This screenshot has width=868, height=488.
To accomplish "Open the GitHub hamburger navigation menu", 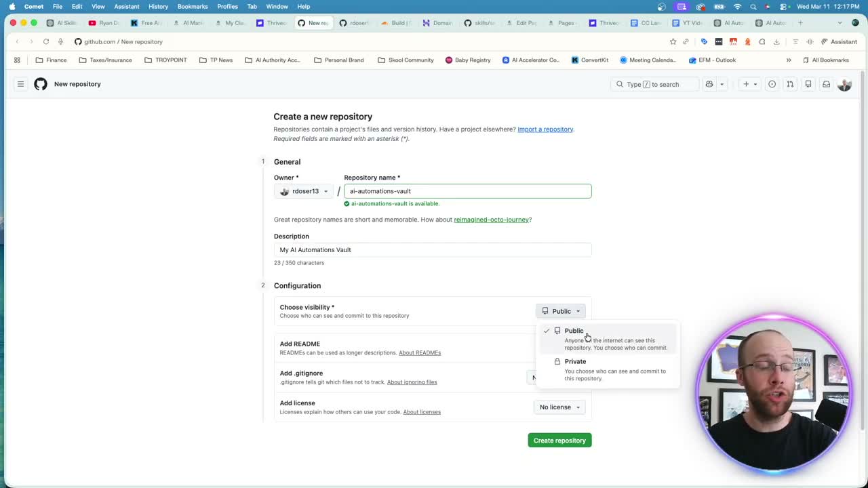I will tap(20, 84).
